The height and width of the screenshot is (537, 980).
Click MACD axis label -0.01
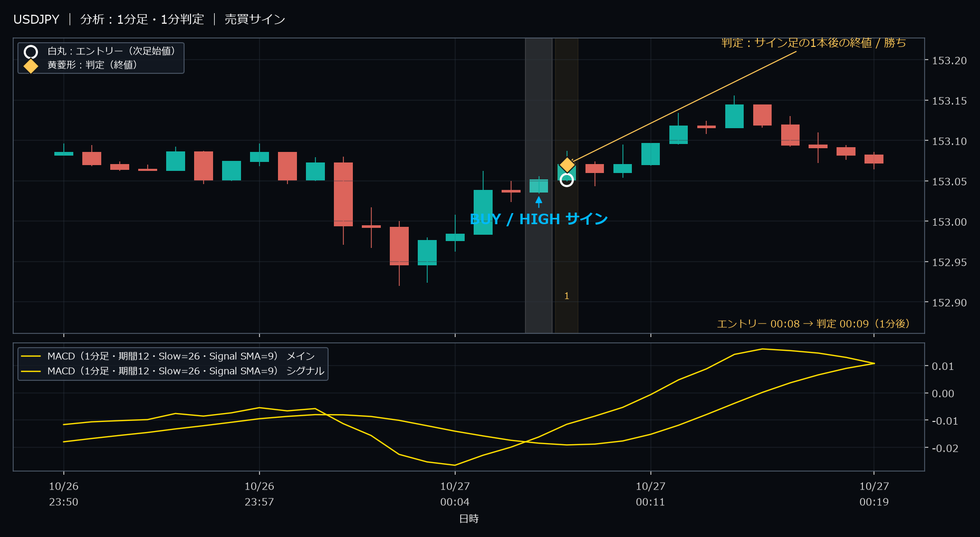click(x=945, y=421)
